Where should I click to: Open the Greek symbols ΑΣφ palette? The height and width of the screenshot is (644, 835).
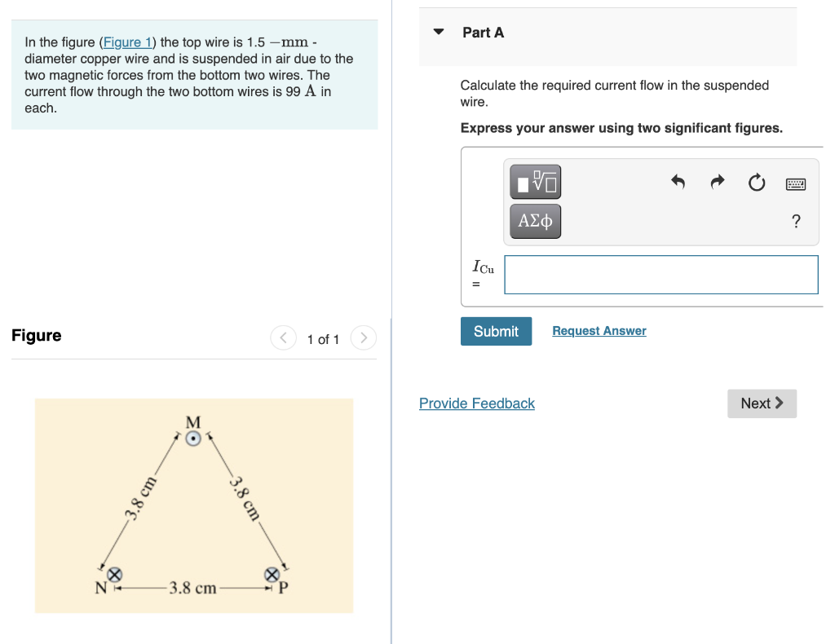pos(535,221)
